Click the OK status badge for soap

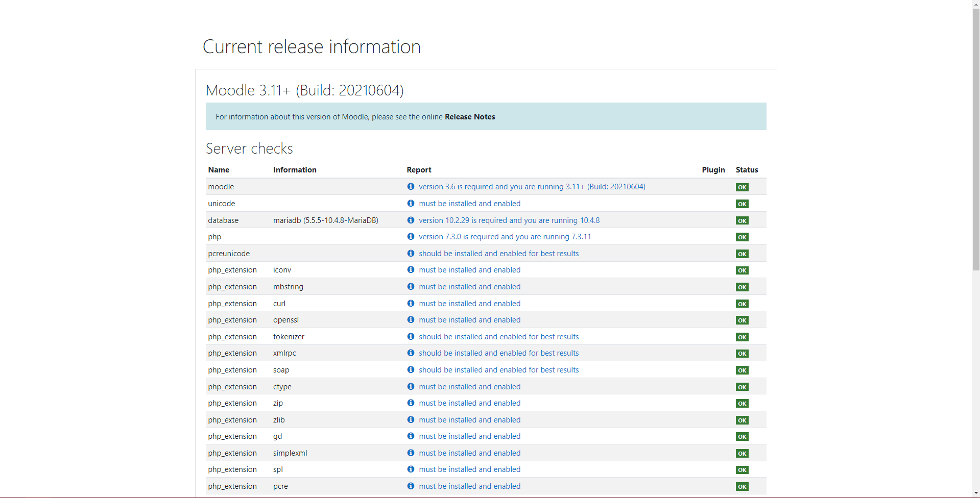(x=742, y=370)
